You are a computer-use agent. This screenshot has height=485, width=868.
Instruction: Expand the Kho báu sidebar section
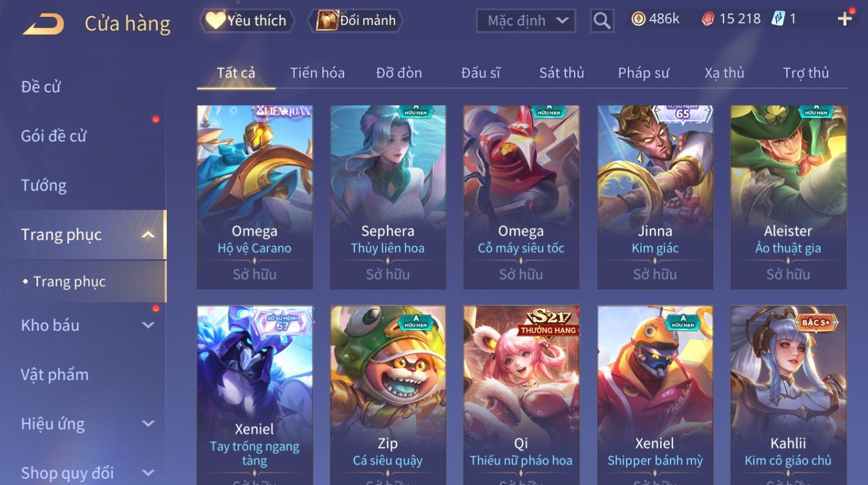pos(148,325)
